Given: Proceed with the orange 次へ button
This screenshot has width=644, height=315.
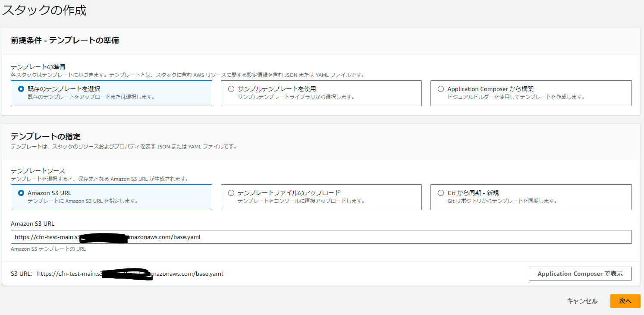Looking at the screenshot, I should [x=625, y=301].
